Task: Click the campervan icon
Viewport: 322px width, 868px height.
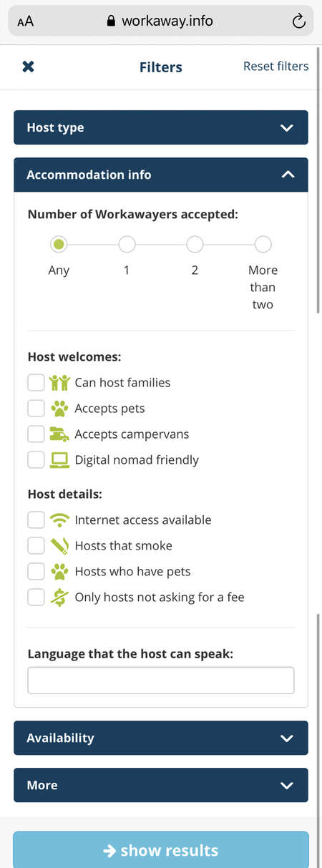Action: [59, 434]
